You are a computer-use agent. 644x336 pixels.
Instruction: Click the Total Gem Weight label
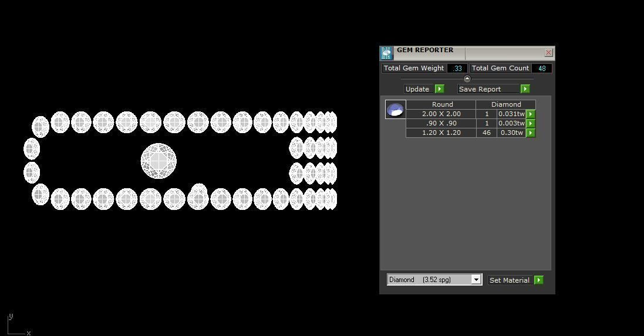414,68
